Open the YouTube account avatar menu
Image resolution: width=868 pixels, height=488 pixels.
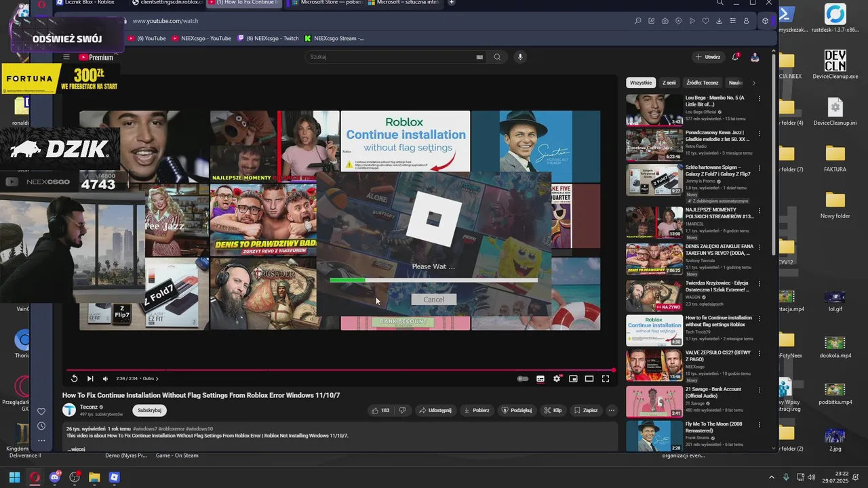755,57
